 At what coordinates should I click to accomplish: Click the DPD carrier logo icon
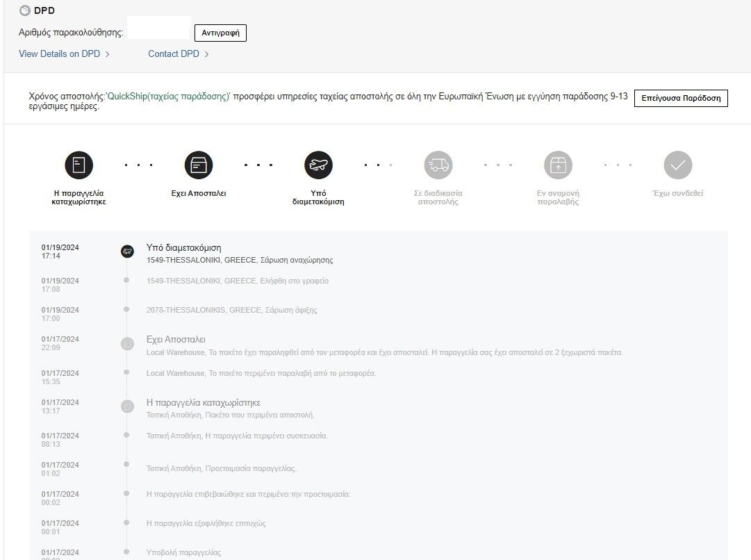pos(25,10)
